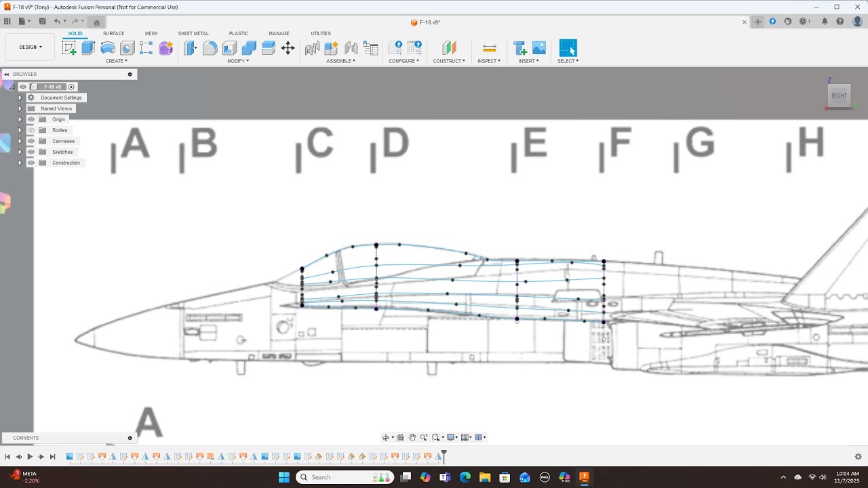Expand the Bodies folder

[x=20, y=130]
